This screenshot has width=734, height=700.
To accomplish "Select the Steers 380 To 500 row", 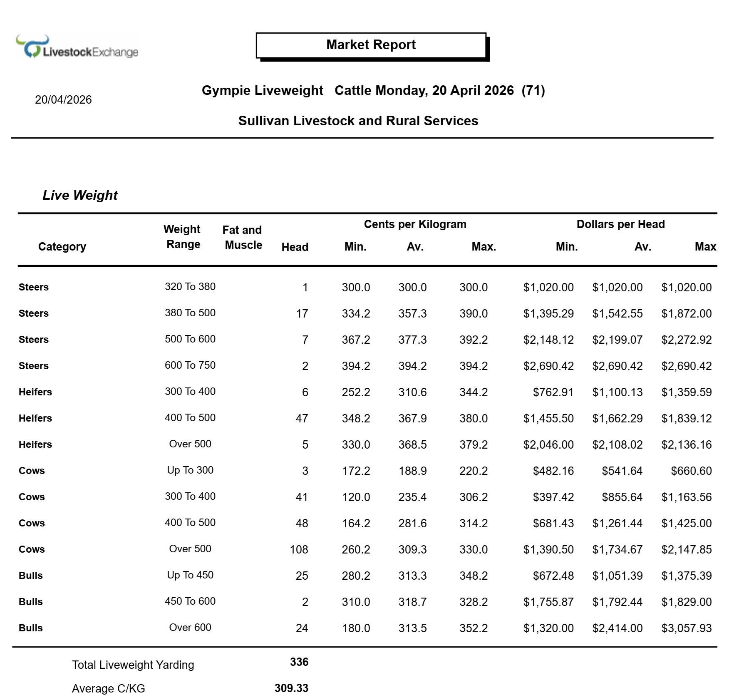I will point(365,313).
